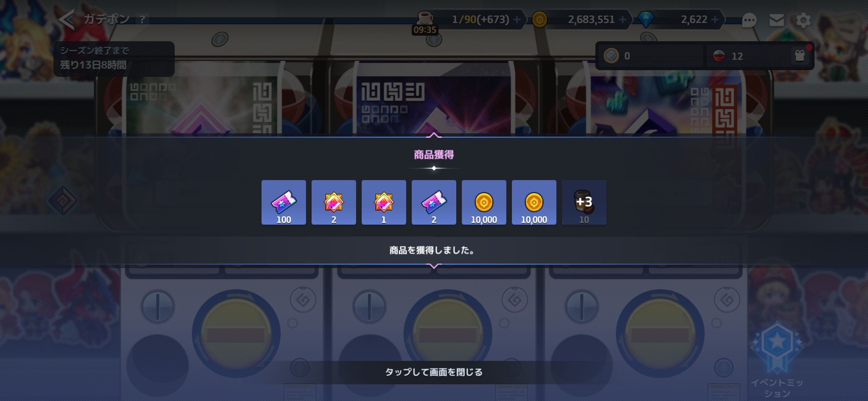Select the reward tile with quantity 1
The image size is (868, 401).
click(x=384, y=202)
